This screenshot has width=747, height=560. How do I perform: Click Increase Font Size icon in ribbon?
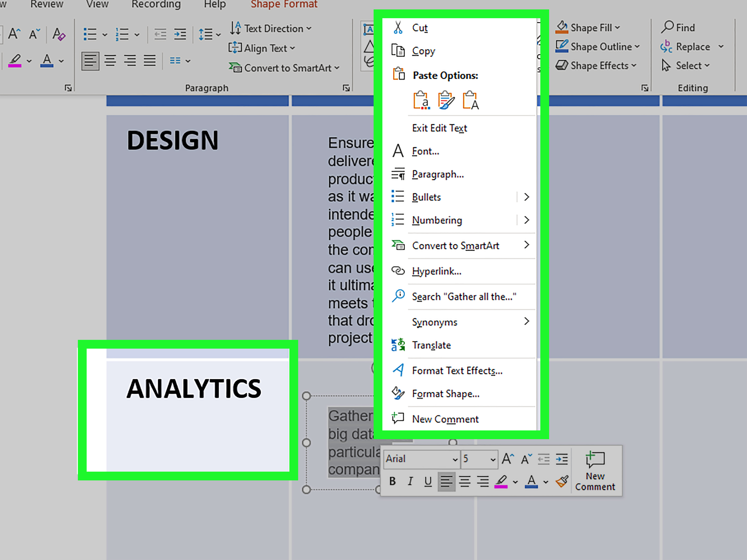click(x=14, y=34)
